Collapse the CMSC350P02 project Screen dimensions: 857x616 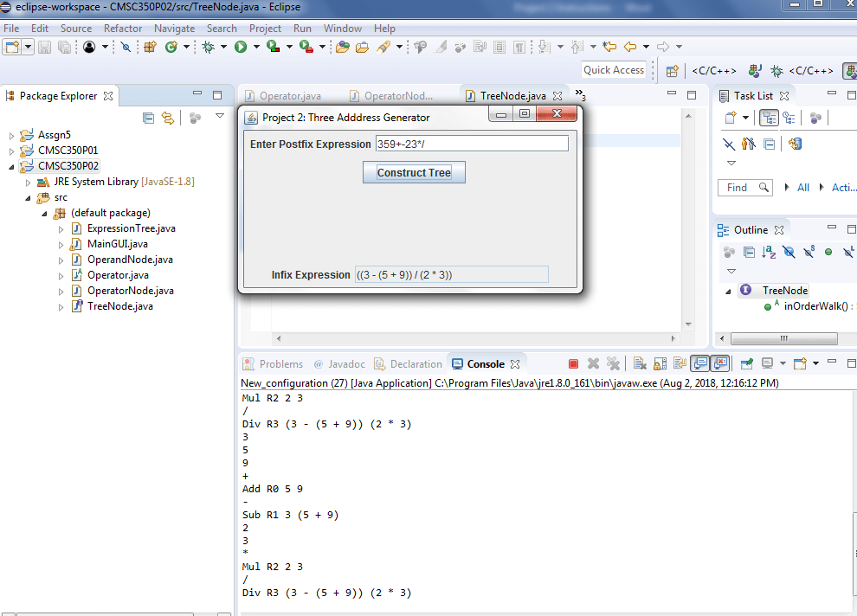(x=11, y=167)
